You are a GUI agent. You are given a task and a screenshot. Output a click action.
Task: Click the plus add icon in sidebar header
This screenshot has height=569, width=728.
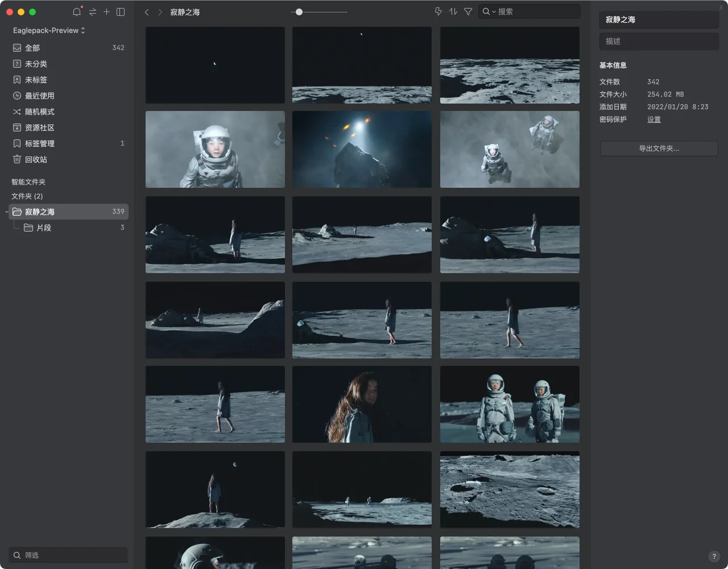click(106, 12)
